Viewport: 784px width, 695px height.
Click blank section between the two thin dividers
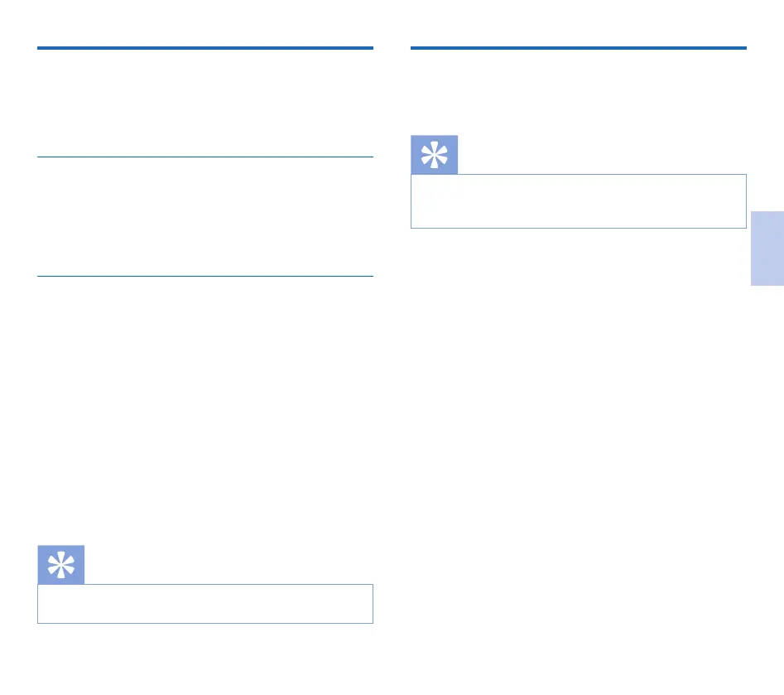tap(205, 217)
